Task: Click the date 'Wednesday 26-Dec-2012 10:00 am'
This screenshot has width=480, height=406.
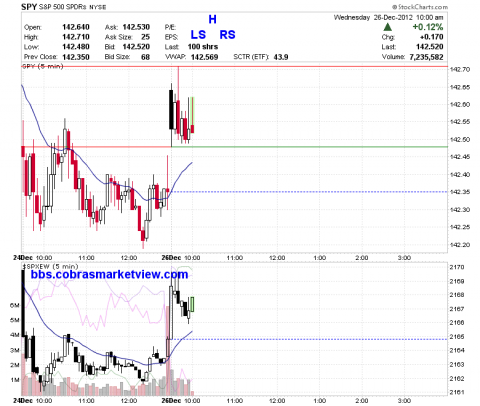Action: (x=389, y=17)
